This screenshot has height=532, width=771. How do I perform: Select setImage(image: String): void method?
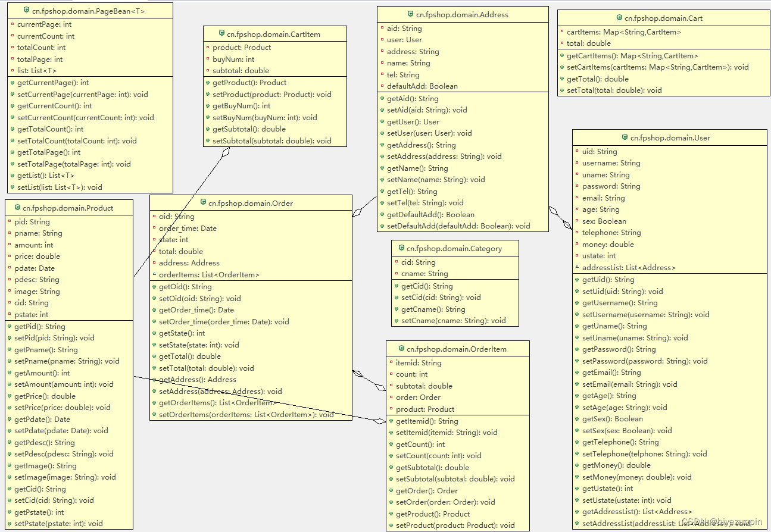65,477
